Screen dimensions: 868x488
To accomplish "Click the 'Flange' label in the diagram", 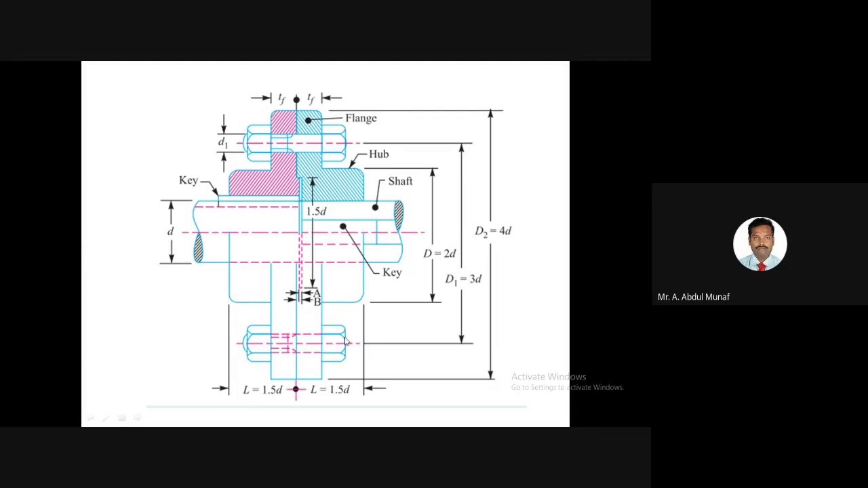I will [361, 118].
